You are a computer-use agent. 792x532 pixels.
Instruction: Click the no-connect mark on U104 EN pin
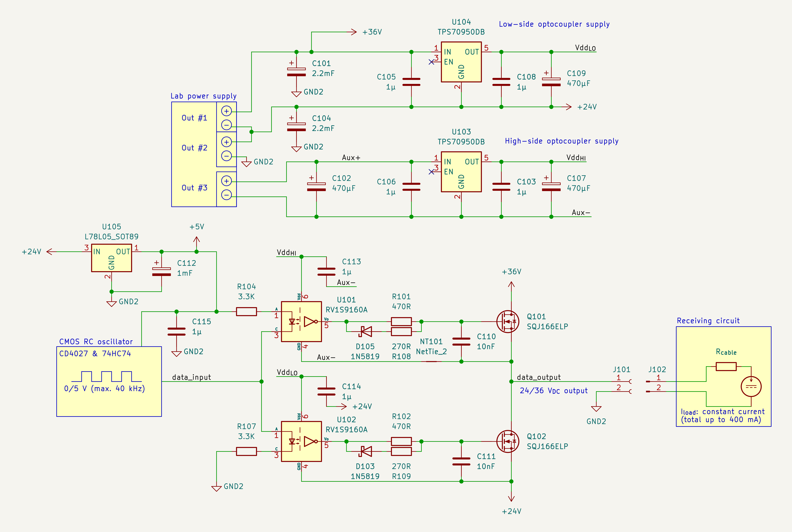(x=431, y=62)
